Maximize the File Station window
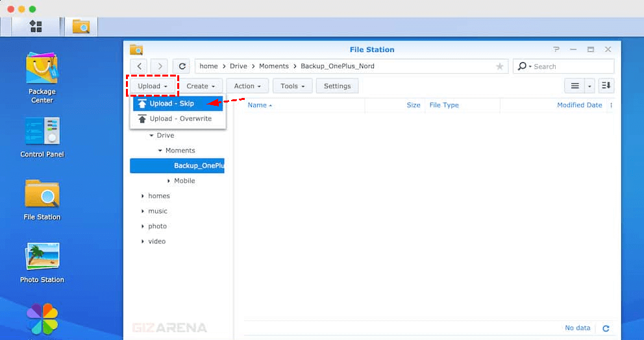 [591, 49]
